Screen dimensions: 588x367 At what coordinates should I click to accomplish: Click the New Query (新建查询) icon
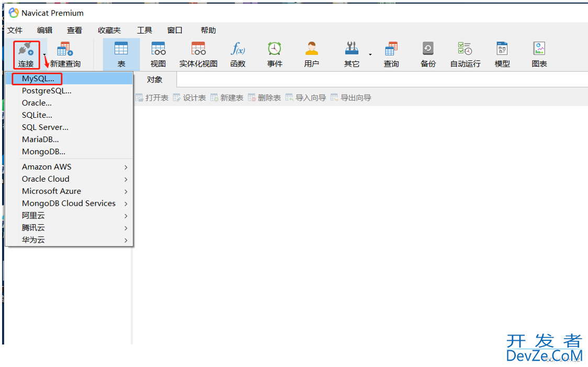click(x=65, y=49)
